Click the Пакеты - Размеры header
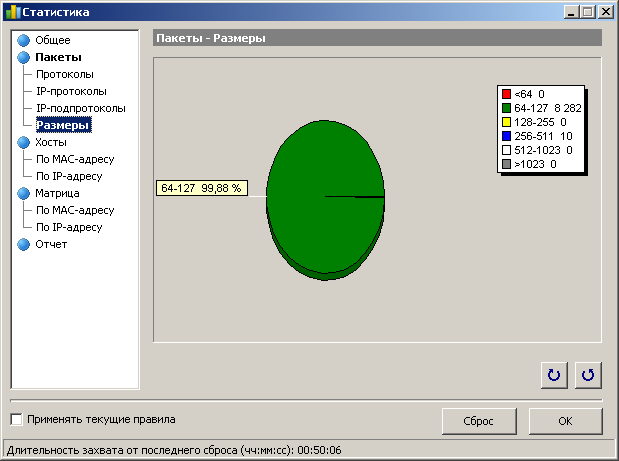This screenshot has width=619, height=461. 377,38
